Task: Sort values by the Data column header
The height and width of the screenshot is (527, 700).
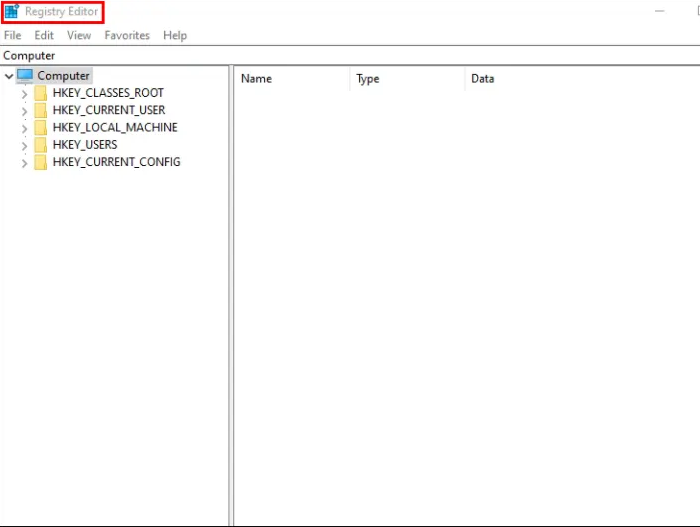Action: click(583, 79)
